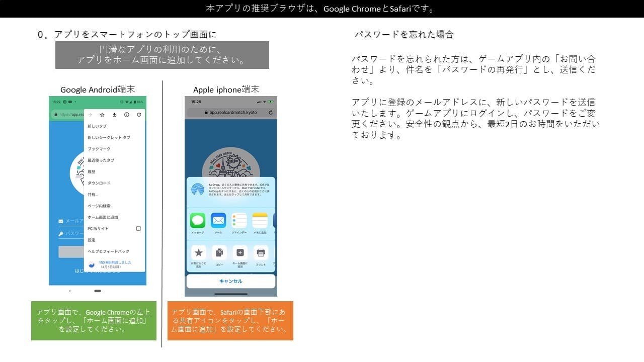Tap the email input field on Android screen
Viewport: 644px width, 362px height.
pos(71,221)
